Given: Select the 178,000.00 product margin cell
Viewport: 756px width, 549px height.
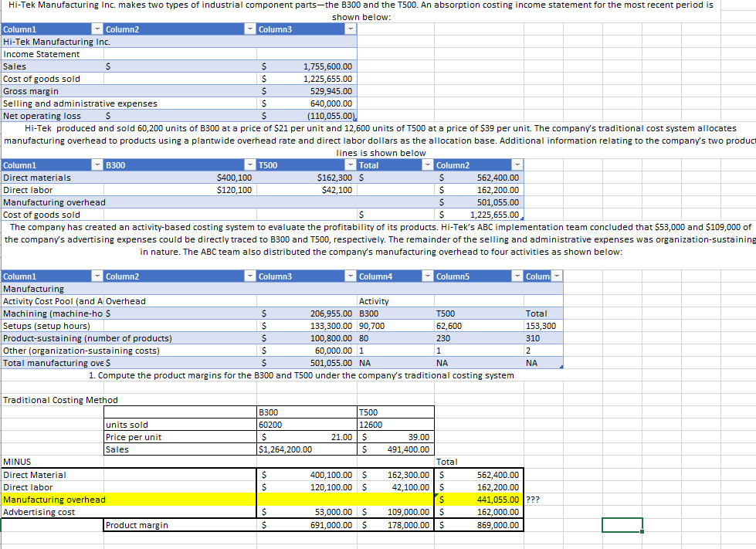Looking at the screenshot, I should (x=395, y=525).
